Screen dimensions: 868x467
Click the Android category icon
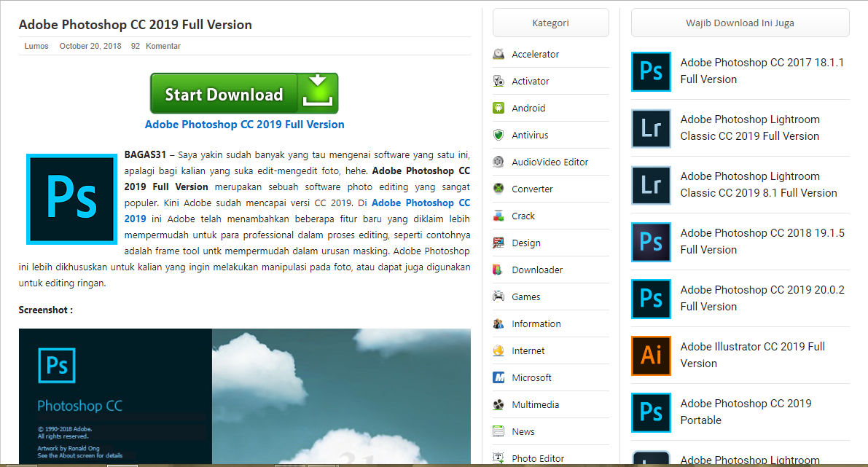pos(498,108)
